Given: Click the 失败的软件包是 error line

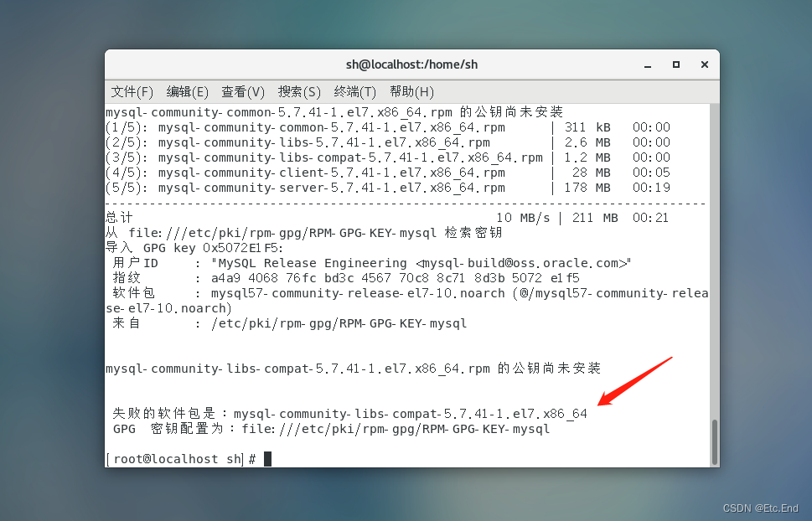Looking at the screenshot, I should pyautogui.click(x=349, y=414).
